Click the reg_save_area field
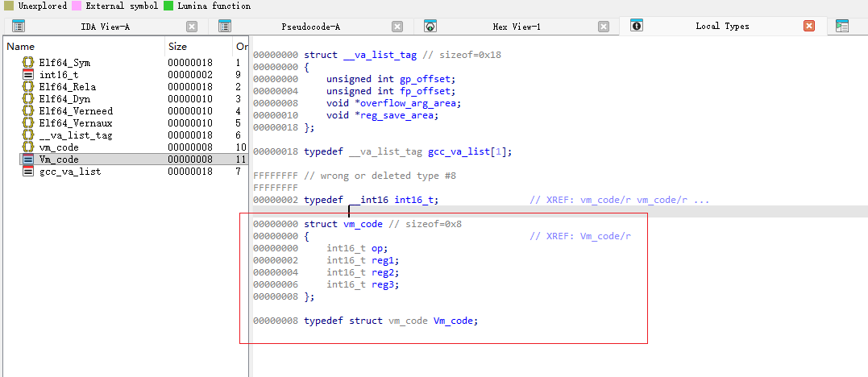The image size is (868, 377). click(397, 115)
